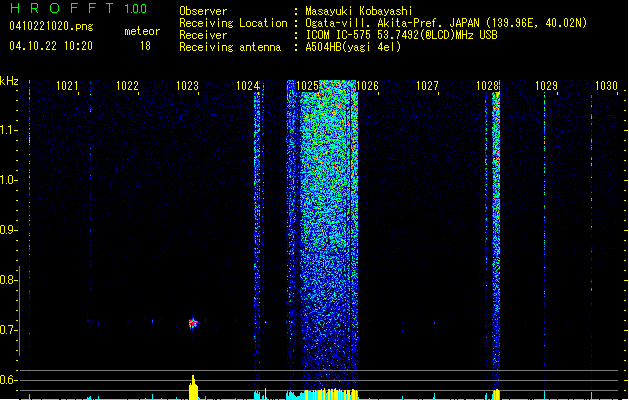629x400 pixels.
Task: Click the Receiving antenna field label
Action: [230, 47]
